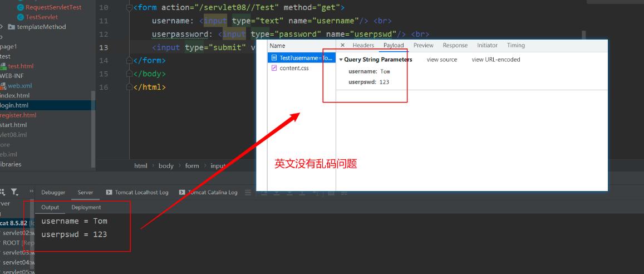Screen dimensions: 644x274
Task: Expand hidden toolbar items with double chevron
Action: 32,192
